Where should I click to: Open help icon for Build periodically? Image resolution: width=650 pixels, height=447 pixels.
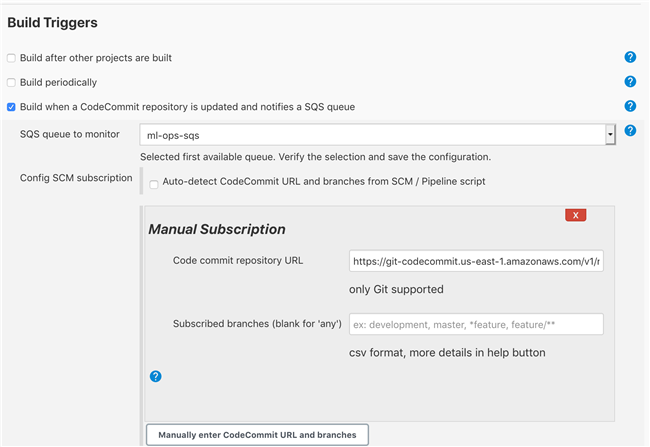pos(630,82)
